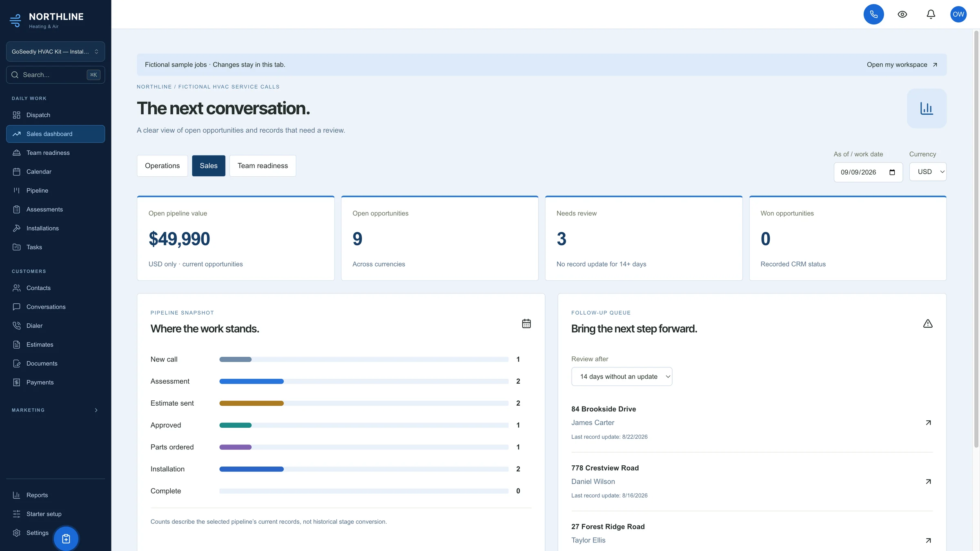Open Settings gear in sidebar
This screenshot has height=551, width=980.
(x=31, y=533)
